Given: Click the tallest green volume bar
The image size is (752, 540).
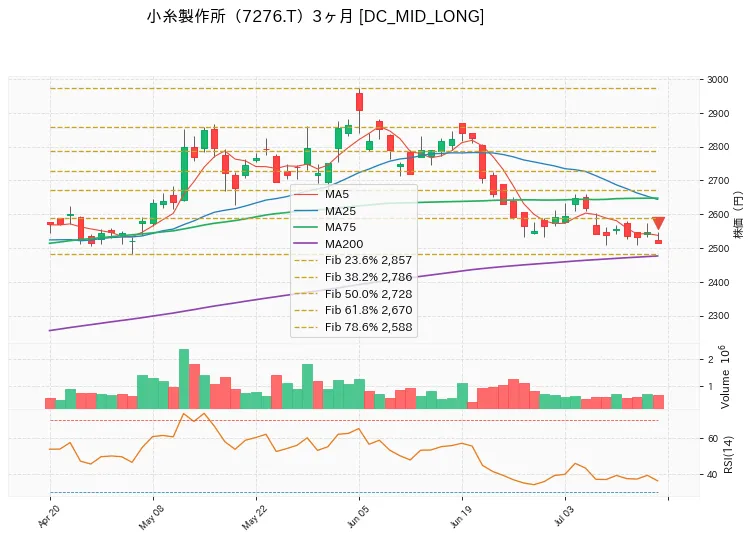Looking at the screenshot, I should pyautogui.click(x=184, y=379).
